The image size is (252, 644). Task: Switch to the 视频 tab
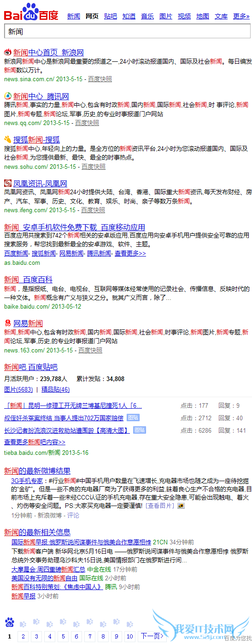tap(184, 16)
